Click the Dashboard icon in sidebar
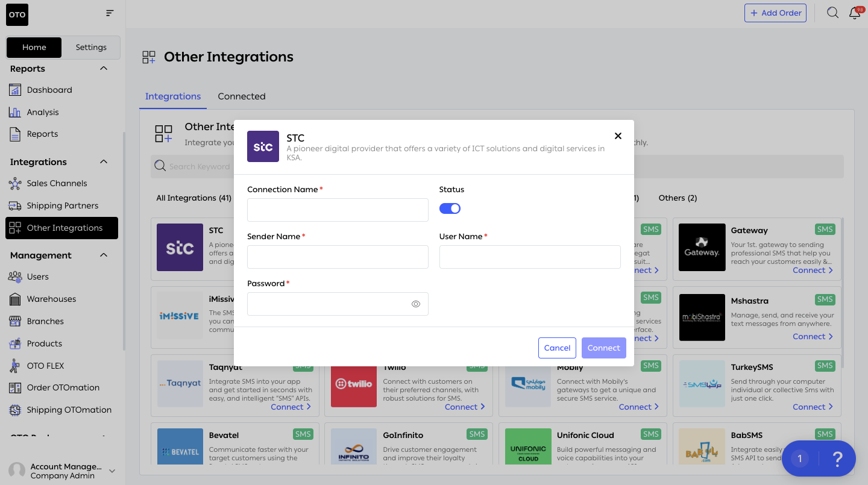 coord(16,90)
